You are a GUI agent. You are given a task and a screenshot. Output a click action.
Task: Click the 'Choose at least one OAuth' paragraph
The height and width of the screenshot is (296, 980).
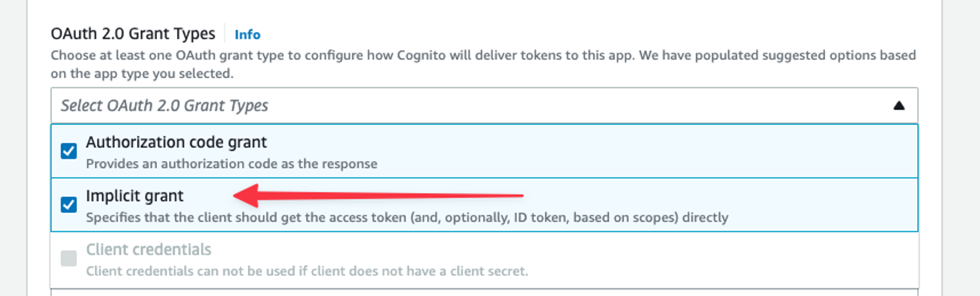(483, 64)
